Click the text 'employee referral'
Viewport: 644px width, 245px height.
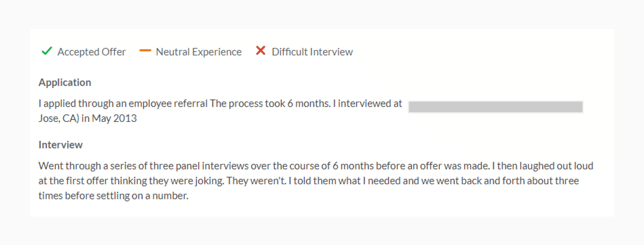tap(168, 104)
